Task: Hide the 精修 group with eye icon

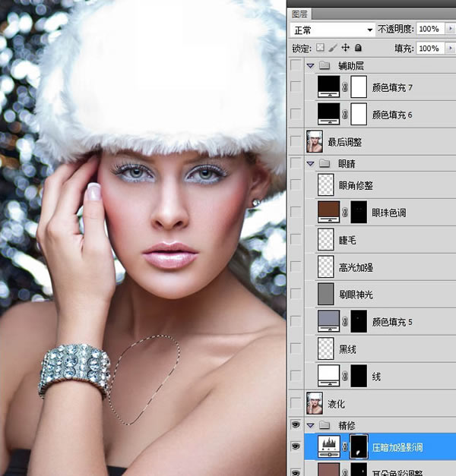Action: tap(296, 424)
